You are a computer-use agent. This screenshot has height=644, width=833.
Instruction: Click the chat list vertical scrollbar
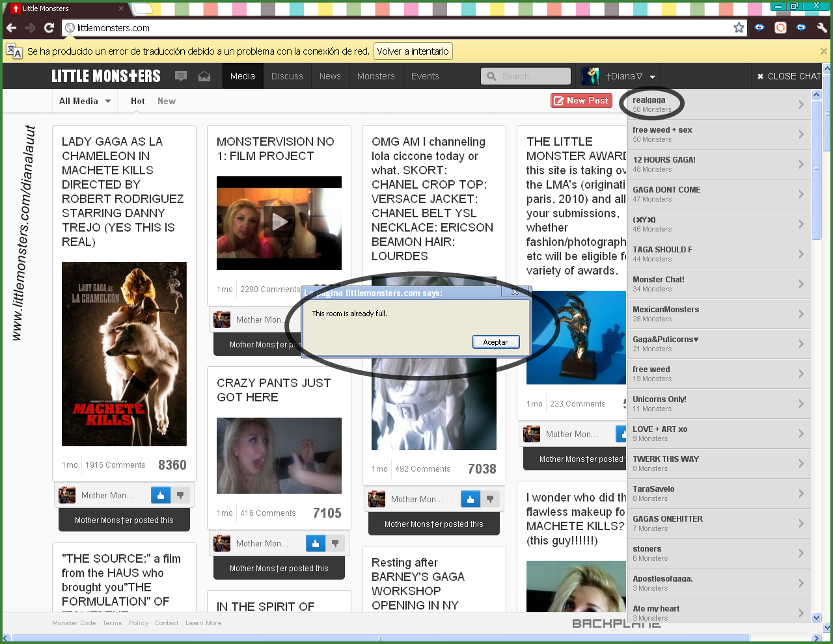click(817, 169)
